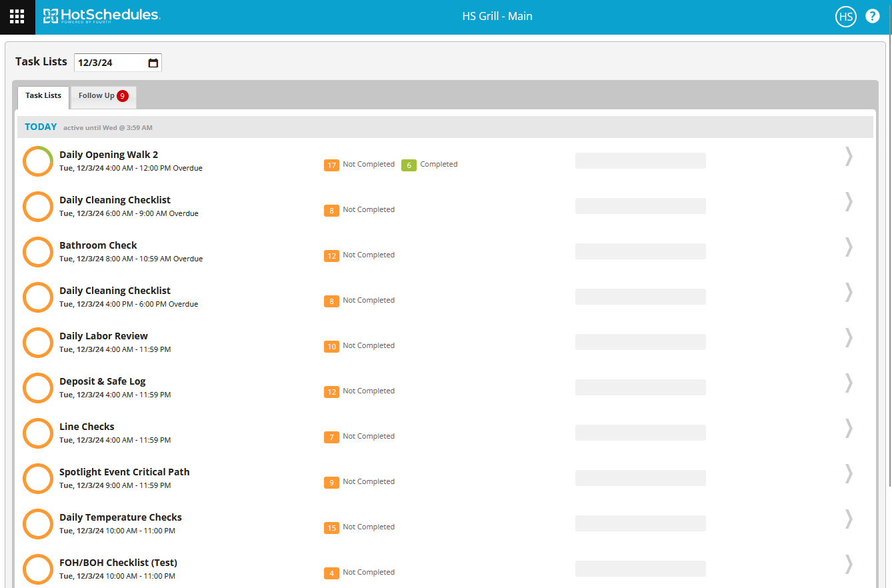Click the Follow Up red count badge
This screenshot has width=892, height=588.
coord(123,96)
